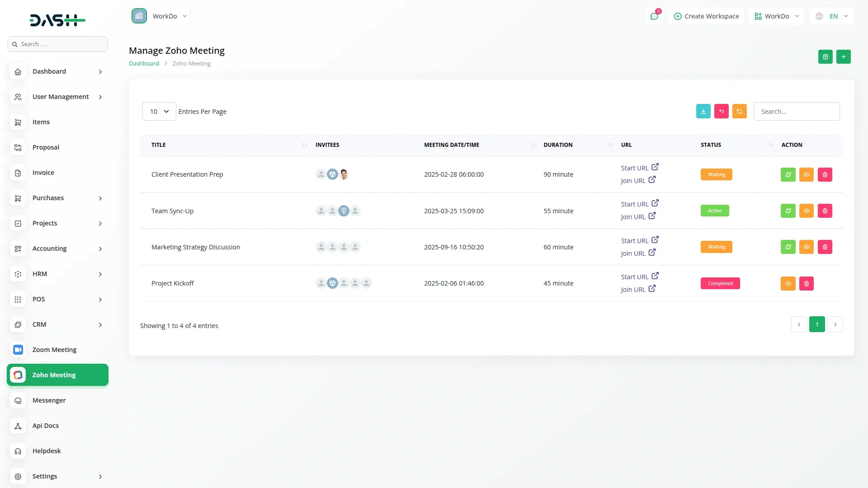Image resolution: width=868 pixels, height=488 pixels.
Task: Select Messenger from the sidebar
Action: pyautogui.click(x=49, y=400)
